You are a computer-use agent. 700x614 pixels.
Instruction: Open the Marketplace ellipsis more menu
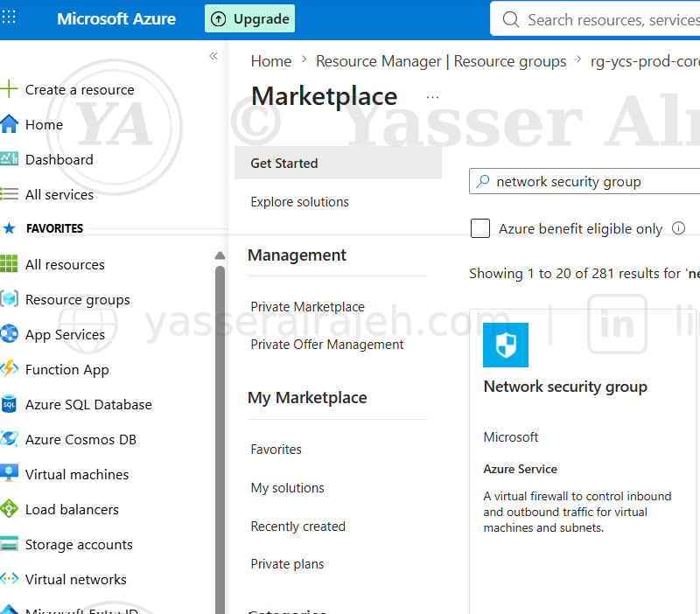[x=432, y=97]
